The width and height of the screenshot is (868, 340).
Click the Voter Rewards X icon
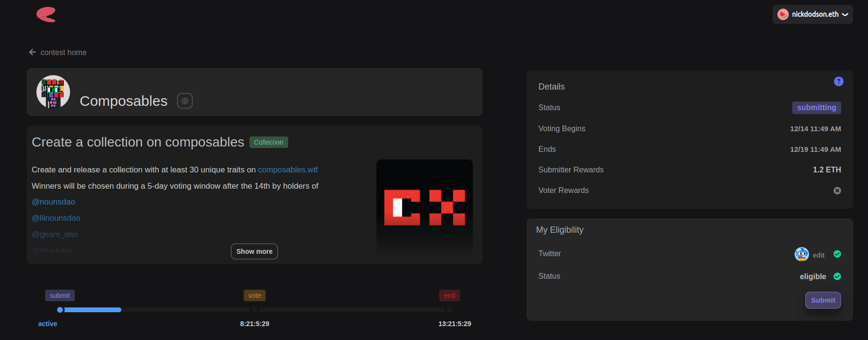837,191
